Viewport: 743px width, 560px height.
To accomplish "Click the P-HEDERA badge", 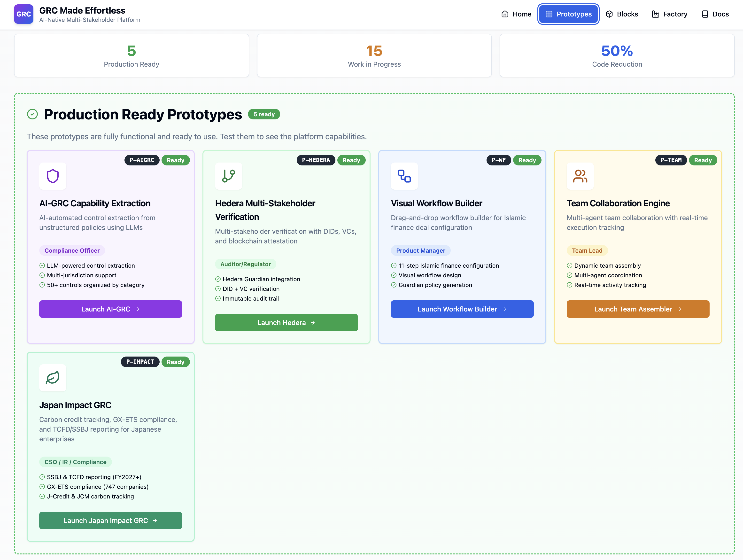I will pos(316,160).
